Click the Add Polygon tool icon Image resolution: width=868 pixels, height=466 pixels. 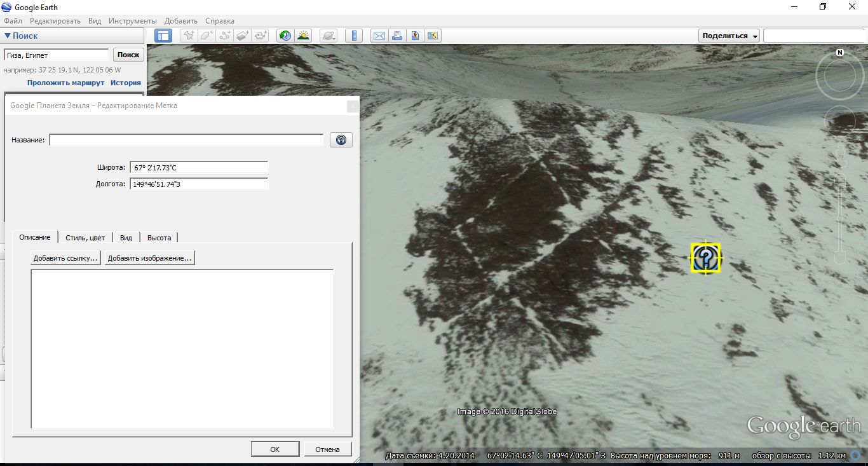coord(207,36)
